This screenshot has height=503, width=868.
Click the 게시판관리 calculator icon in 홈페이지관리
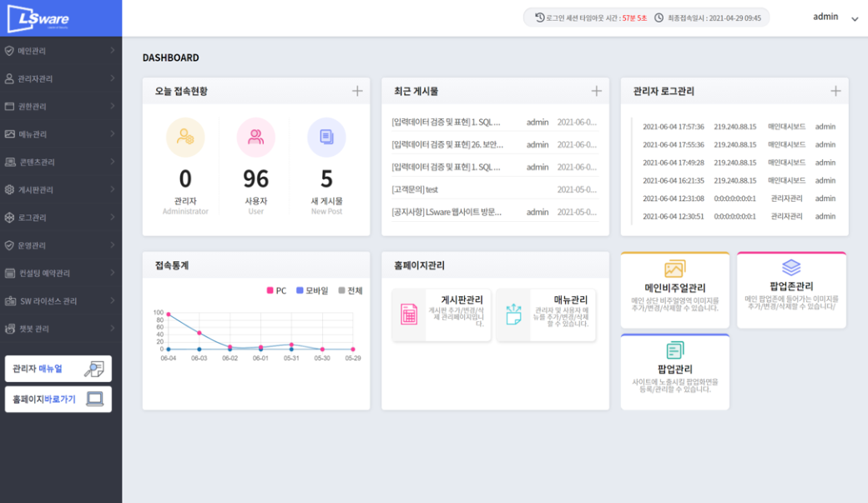pyautogui.click(x=409, y=314)
